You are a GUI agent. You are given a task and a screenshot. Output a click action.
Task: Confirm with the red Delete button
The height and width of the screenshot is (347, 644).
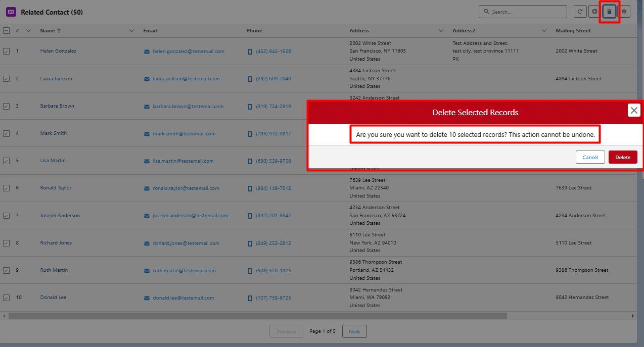623,157
